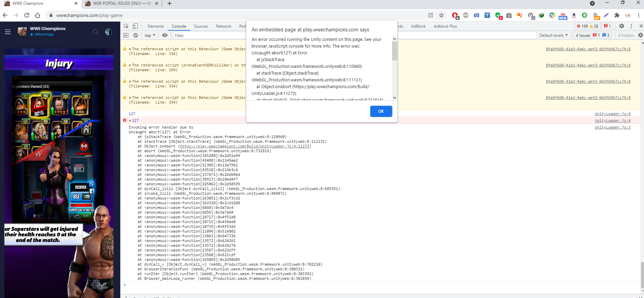Open the Extensions puzzle piece menu
Screen dimensions: 644x298
617,15
